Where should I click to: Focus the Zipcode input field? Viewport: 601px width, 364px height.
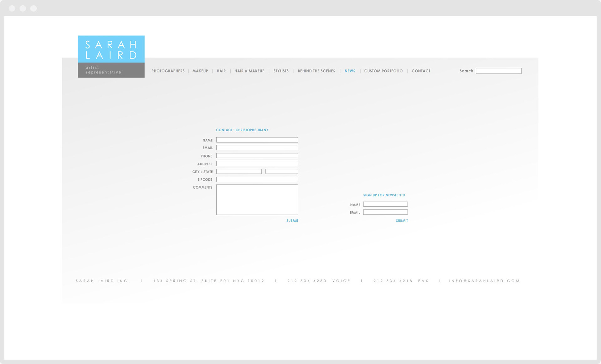pos(257,179)
